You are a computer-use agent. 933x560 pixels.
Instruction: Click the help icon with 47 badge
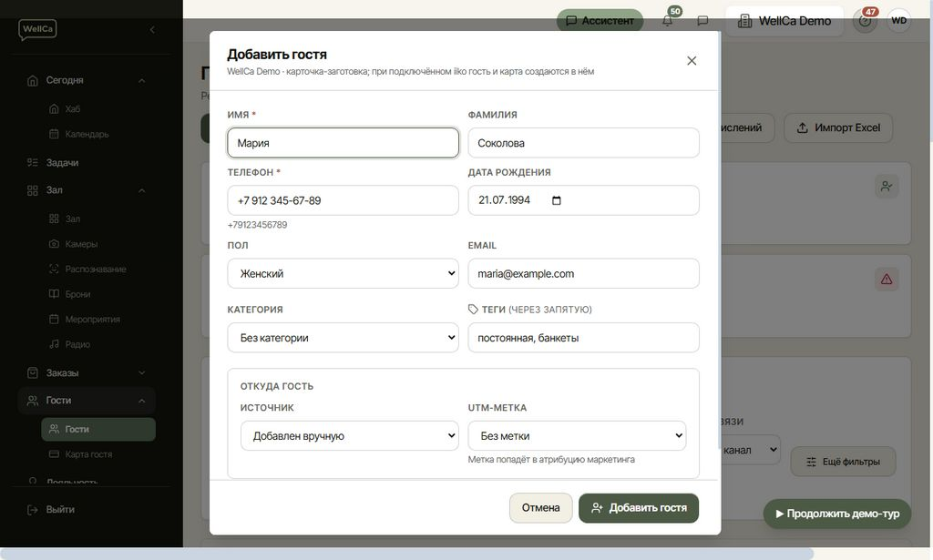point(865,21)
